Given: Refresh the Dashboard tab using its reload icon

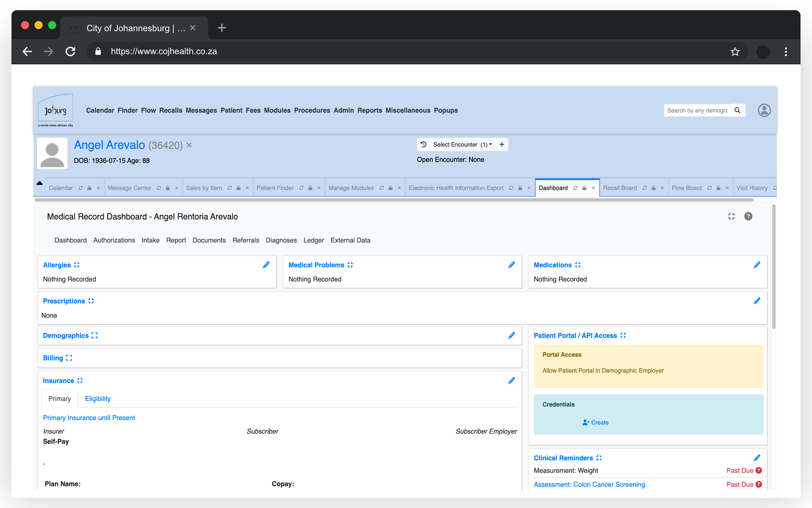Looking at the screenshot, I should tap(576, 188).
